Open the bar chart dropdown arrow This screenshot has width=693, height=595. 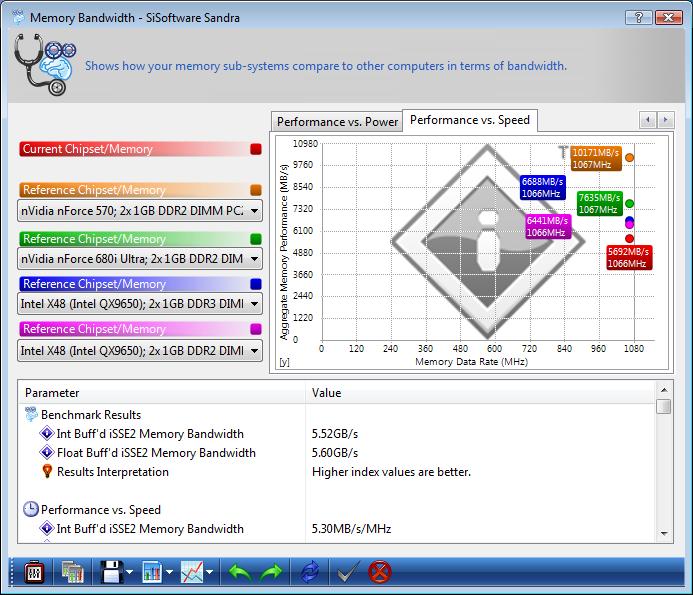pos(169,572)
